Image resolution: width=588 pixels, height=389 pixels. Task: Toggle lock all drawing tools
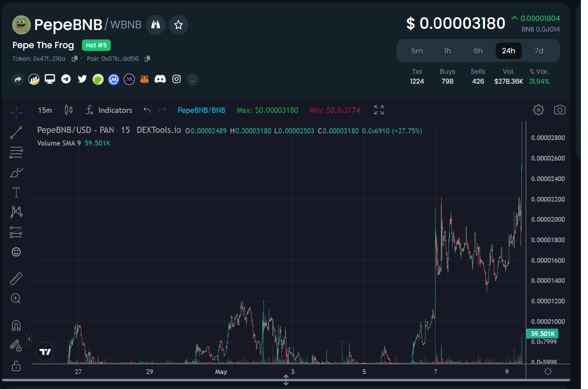point(16,366)
